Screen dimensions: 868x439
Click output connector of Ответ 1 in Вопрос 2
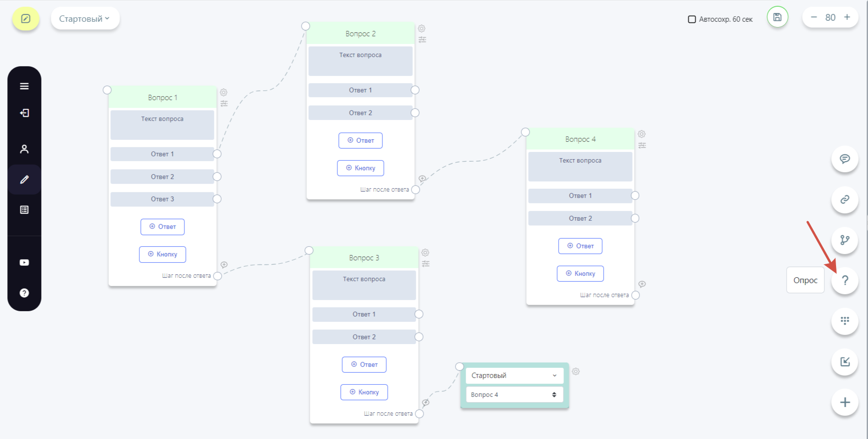click(415, 90)
